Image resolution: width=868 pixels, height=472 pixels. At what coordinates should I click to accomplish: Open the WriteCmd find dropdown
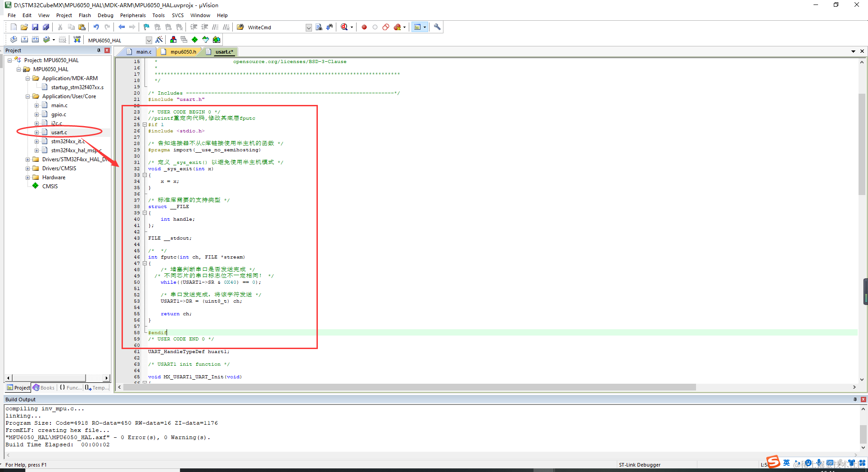[x=309, y=27]
